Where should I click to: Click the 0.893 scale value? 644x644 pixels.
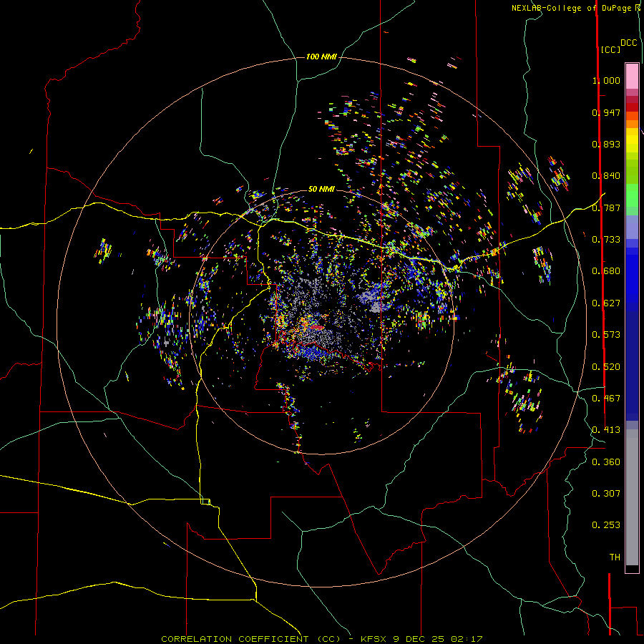tap(606, 144)
